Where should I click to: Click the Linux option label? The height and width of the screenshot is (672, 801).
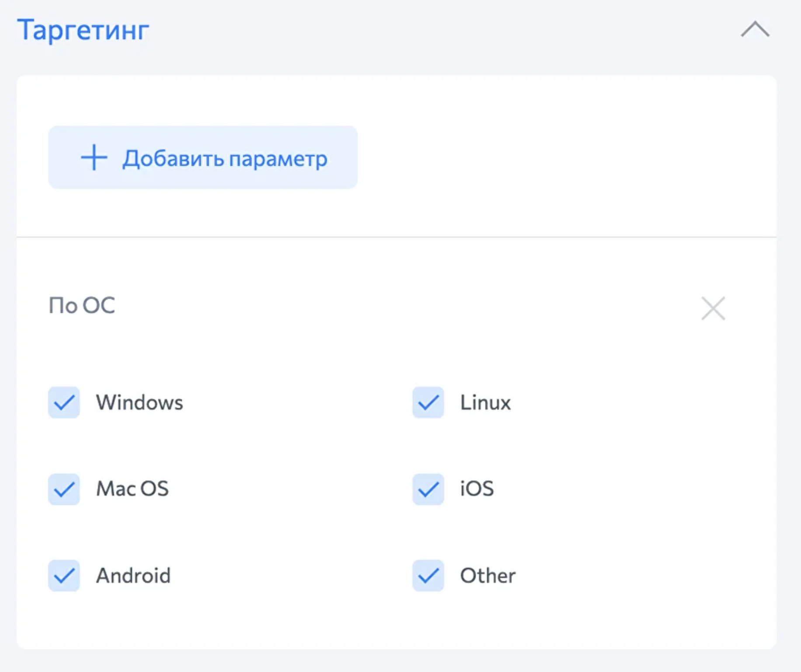485,402
